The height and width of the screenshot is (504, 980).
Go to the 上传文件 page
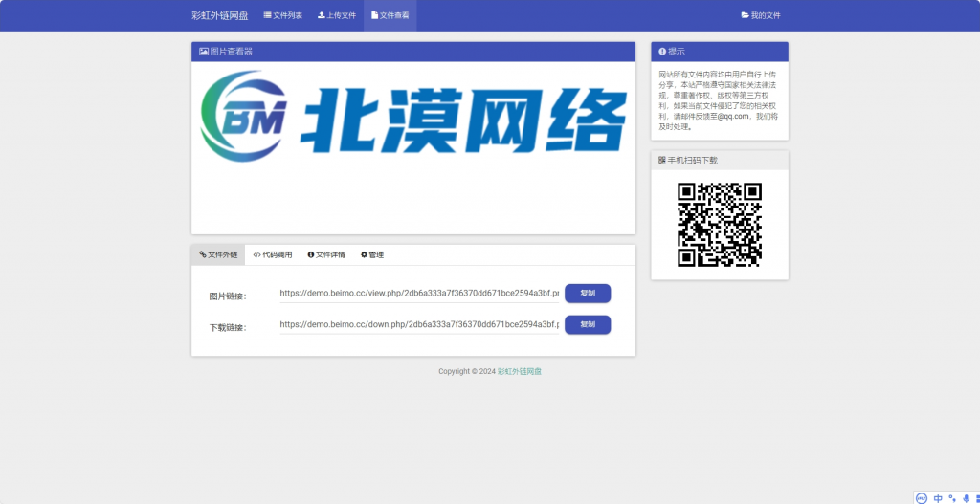coord(337,15)
